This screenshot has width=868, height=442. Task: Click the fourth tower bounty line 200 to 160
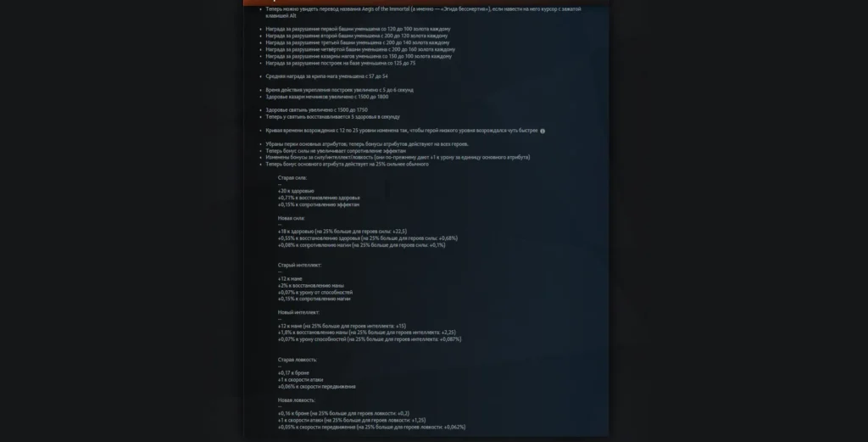click(x=360, y=49)
